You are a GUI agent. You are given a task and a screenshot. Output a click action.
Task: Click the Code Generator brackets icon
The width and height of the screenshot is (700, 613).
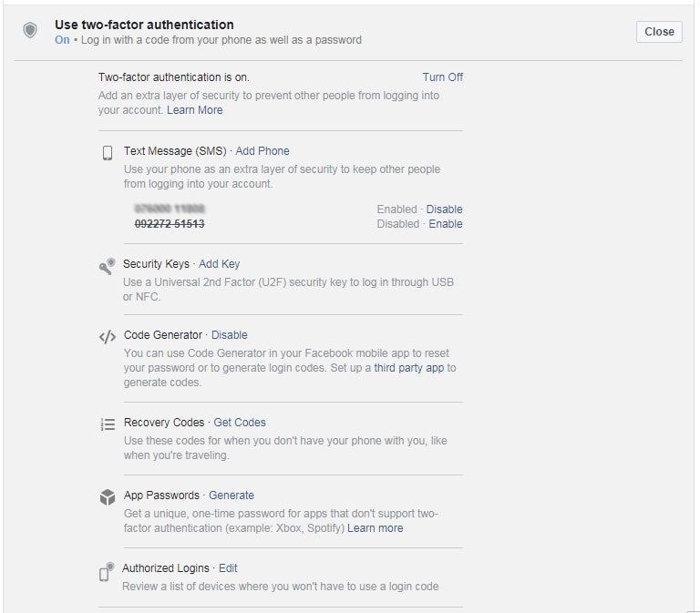coord(108,336)
